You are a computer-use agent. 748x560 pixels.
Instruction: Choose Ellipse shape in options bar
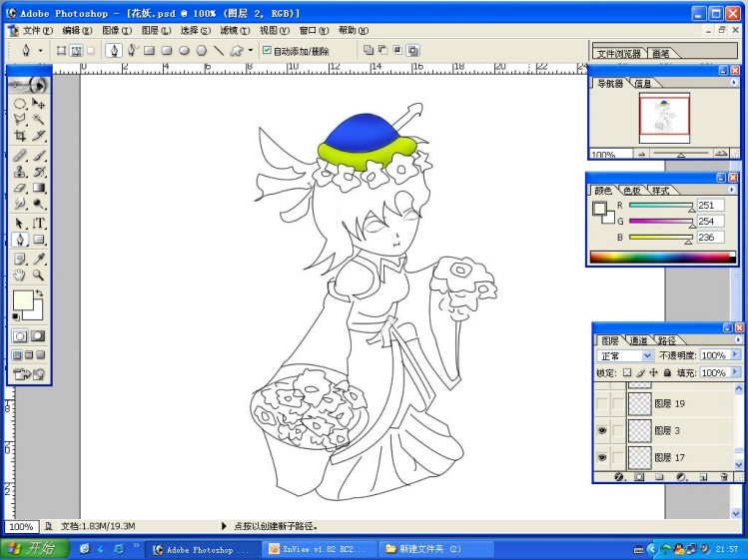[184, 51]
